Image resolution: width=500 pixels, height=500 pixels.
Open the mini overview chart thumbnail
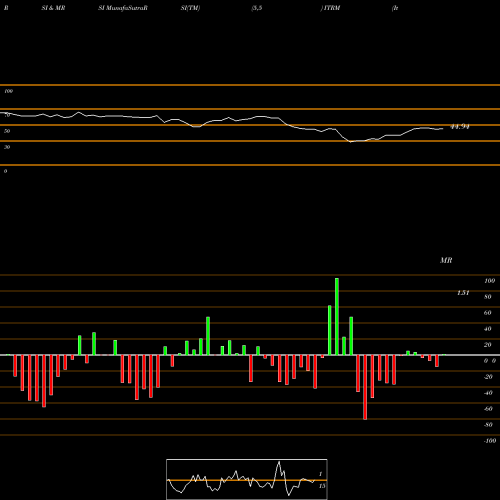click(247, 479)
